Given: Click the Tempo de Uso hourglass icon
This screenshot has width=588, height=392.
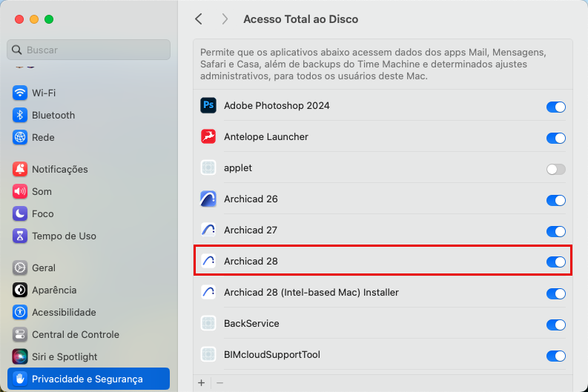Looking at the screenshot, I should click(20, 236).
